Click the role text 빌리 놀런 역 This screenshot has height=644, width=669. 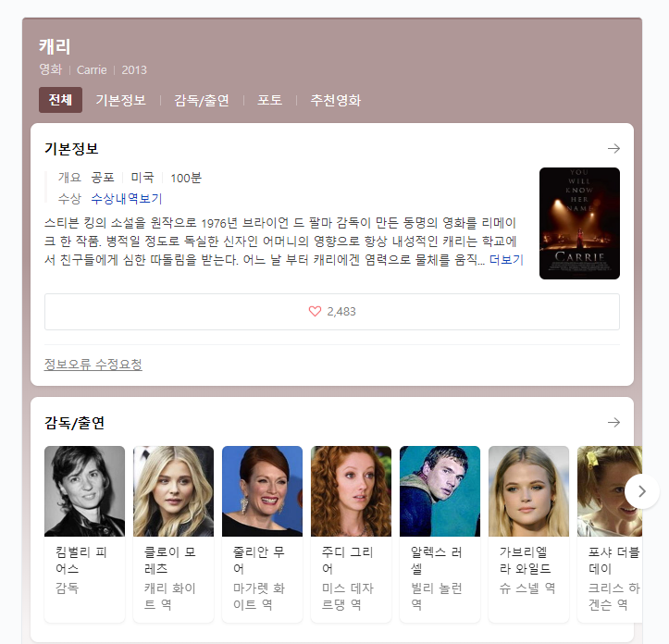tap(436, 596)
